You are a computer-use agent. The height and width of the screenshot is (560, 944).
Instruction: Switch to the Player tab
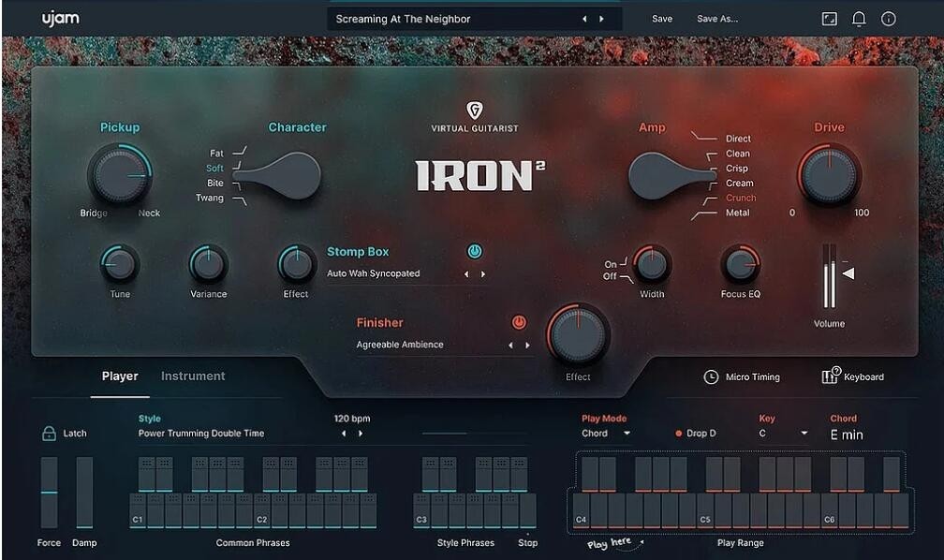(120, 376)
